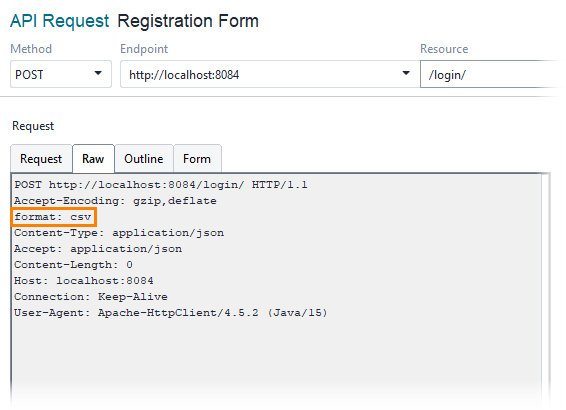Open the Method dropdown arrow
The width and height of the screenshot is (566, 410).
[98, 73]
